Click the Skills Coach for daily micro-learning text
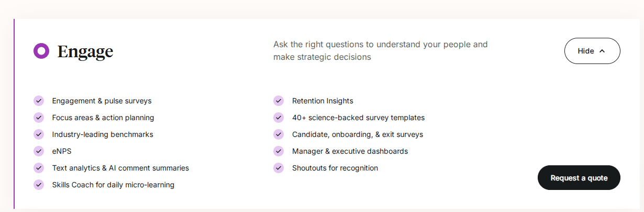Image resolution: width=644 pixels, height=212 pixels. 113,185
